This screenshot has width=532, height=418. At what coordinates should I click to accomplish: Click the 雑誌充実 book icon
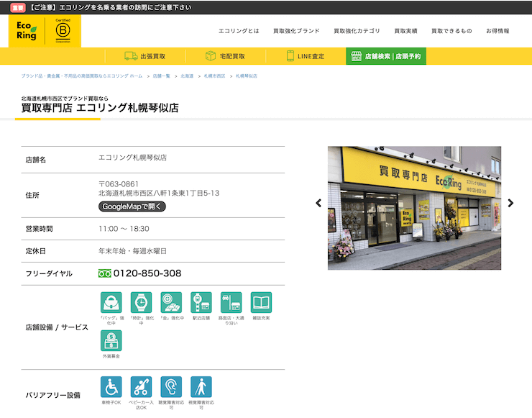click(x=261, y=302)
